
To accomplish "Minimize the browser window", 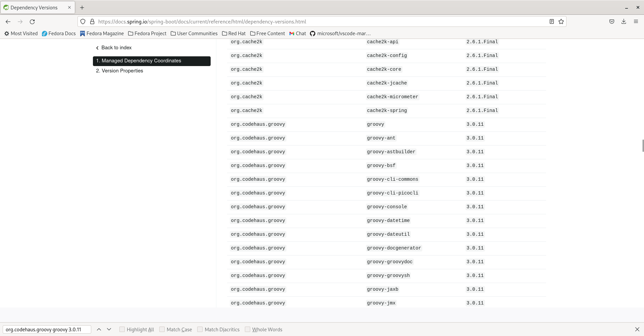I will [x=626, y=7].
